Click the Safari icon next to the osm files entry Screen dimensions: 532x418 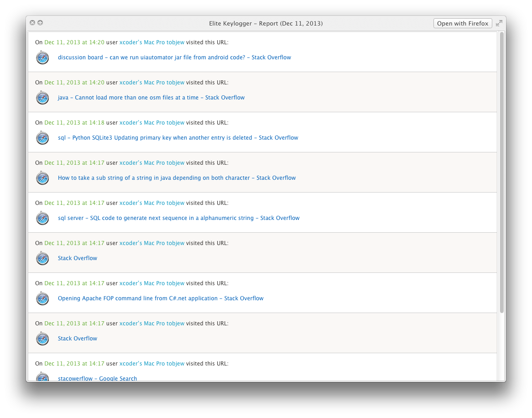click(x=42, y=98)
